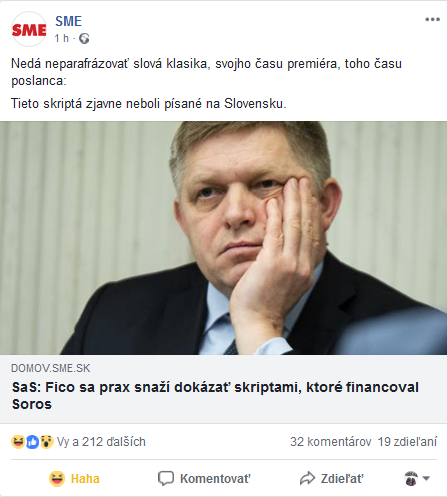
Task: Click 'Vy a 212 ďalších' reactions list
Action: pyautogui.click(x=101, y=442)
